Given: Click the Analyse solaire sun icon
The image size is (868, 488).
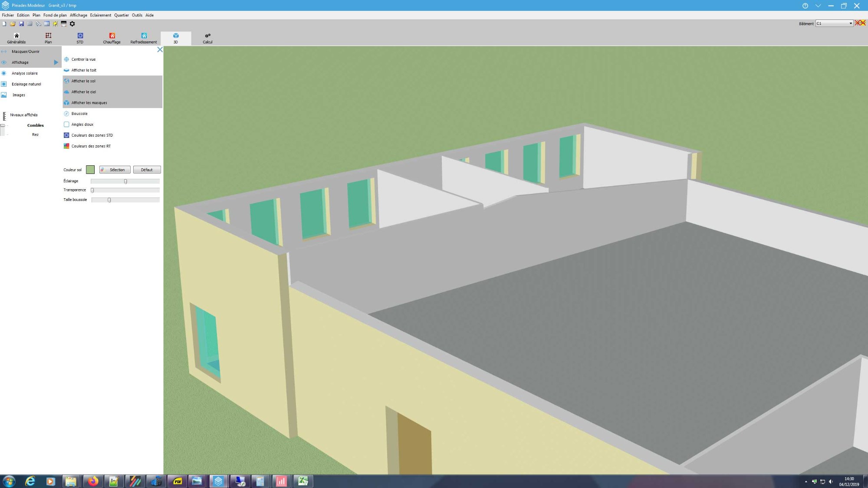Looking at the screenshot, I should [x=4, y=73].
